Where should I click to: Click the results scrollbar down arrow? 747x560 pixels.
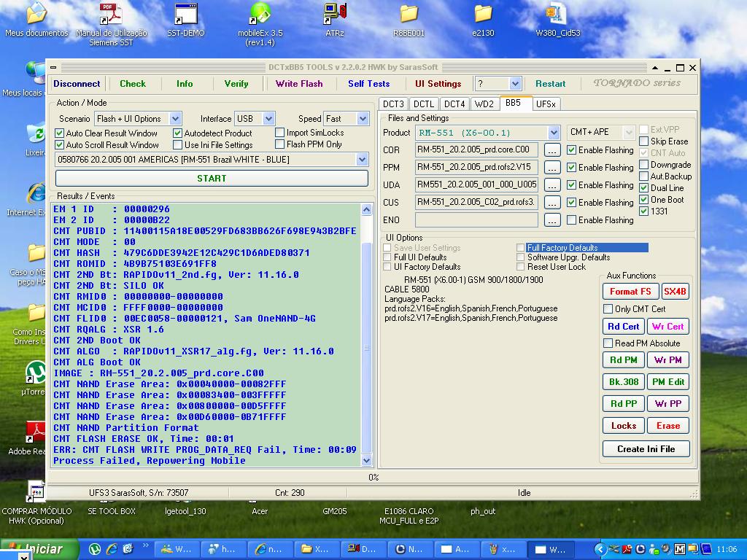366,460
